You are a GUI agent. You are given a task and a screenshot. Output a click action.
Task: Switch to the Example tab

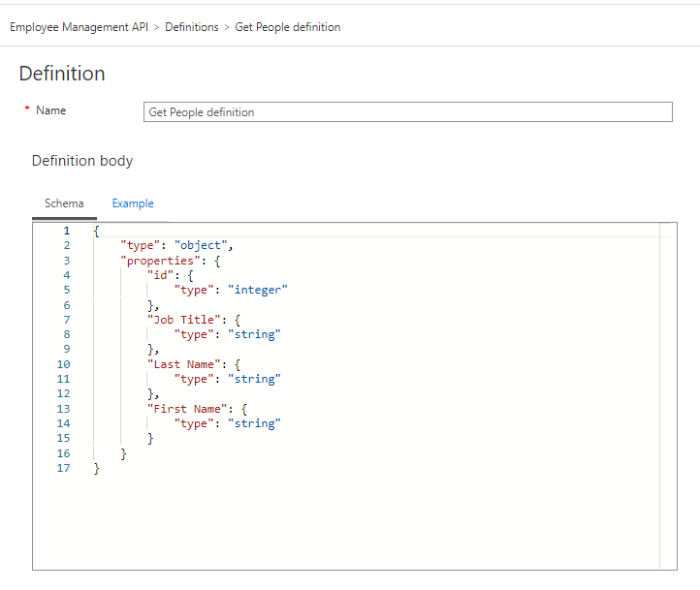133,203
